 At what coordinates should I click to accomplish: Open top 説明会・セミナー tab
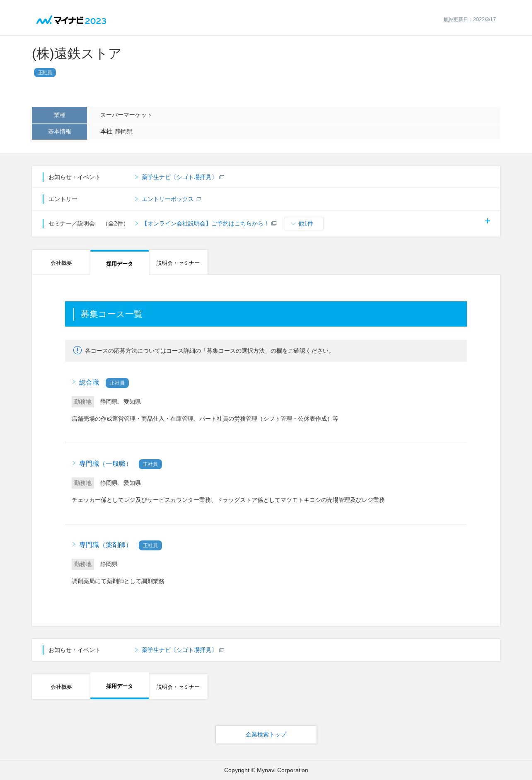(178, 263)
